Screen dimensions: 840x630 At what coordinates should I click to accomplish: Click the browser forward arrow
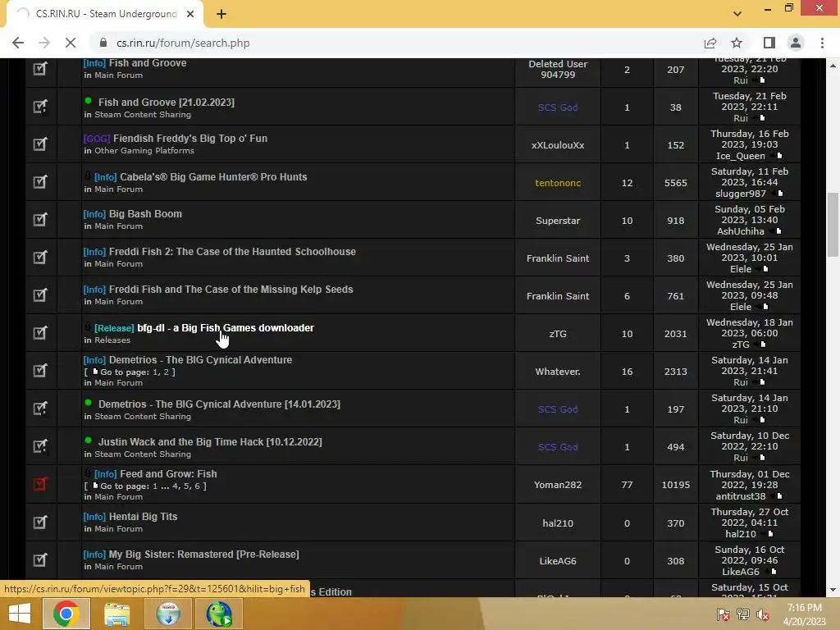pyautogui.click(x=44, y=43)
